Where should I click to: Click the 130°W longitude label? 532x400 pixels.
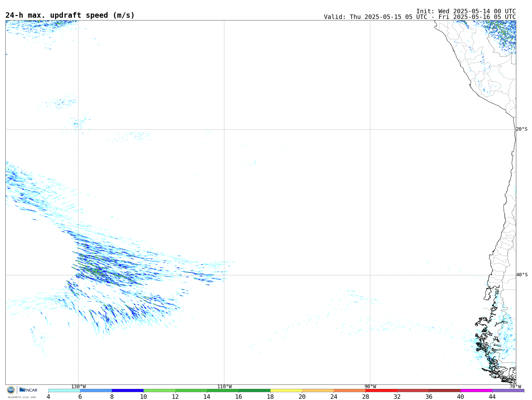tap(78, 386)
